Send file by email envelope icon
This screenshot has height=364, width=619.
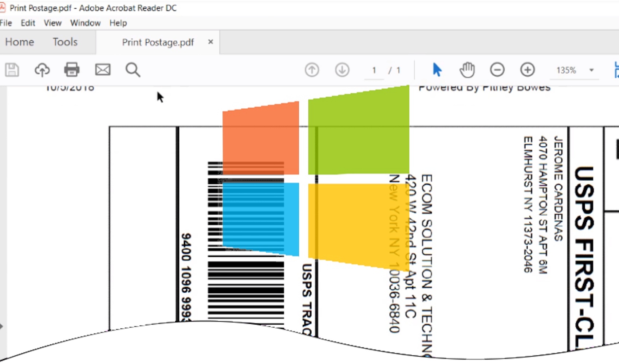(x=103, y=70)
